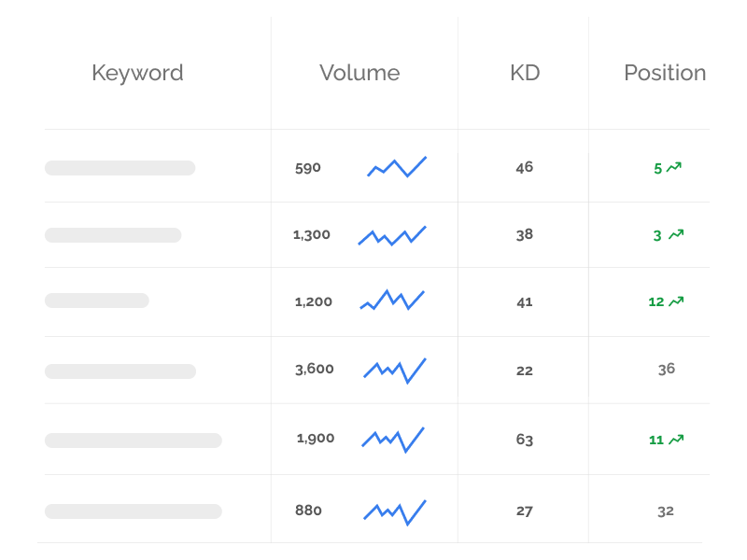Click the upward trend arrow beside position 5

tap(674, 168)
